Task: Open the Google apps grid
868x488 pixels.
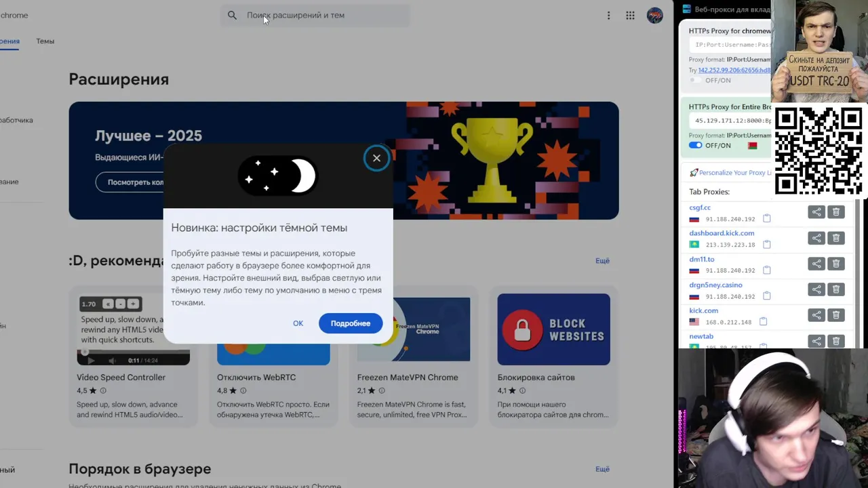Action: [x=630, y=16]
